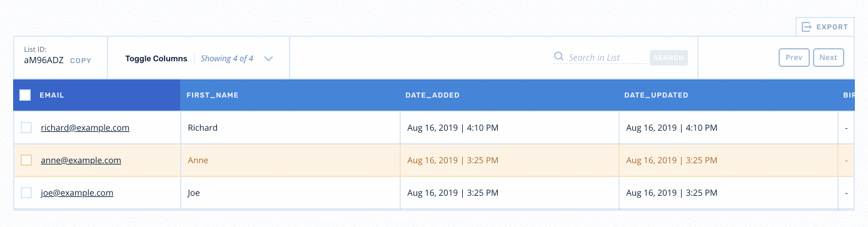Click the SEARCH button
The image size is (868, 227).
coord(669,58)
